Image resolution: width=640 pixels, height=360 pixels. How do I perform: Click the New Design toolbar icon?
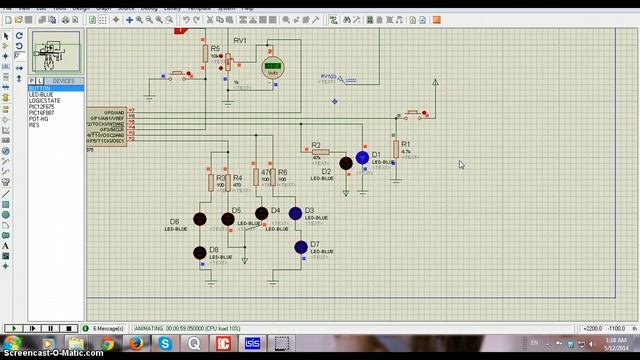(8, 20)
